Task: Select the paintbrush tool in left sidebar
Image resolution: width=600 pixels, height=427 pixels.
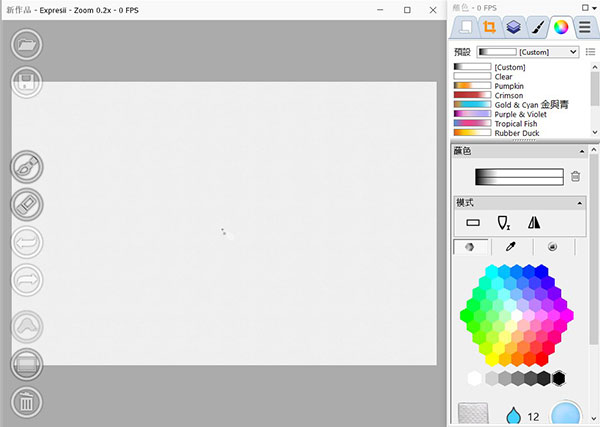Action: click(26, 167)
